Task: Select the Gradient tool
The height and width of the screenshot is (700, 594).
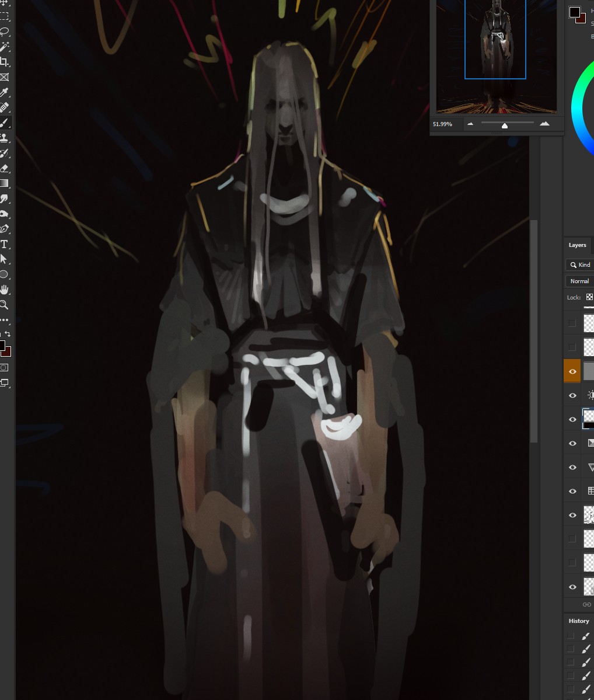Action: coord(5,183)
